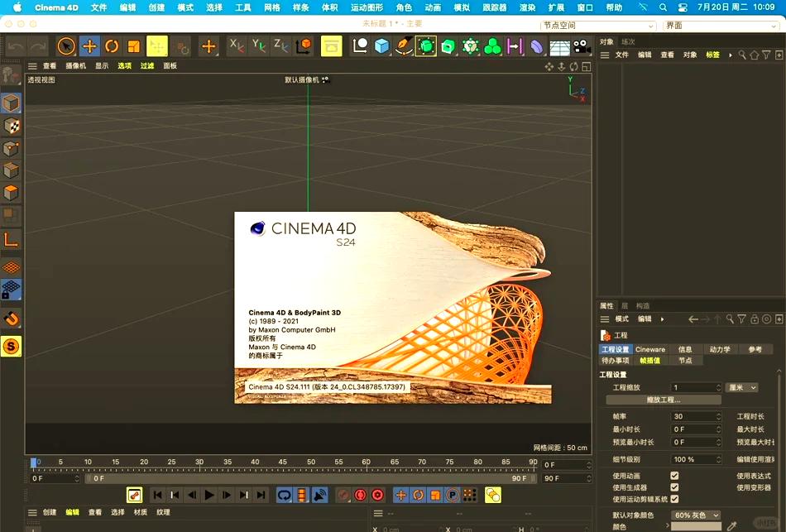The image size is (786, 532).
Task: Uncheck the 使用生成器 checkbox
Action: click(x=674, y=487)
